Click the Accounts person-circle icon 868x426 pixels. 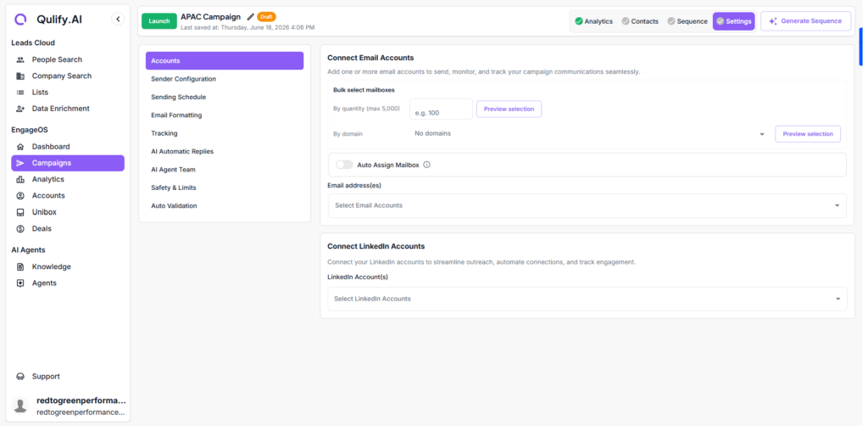click(x=20, y=195)
